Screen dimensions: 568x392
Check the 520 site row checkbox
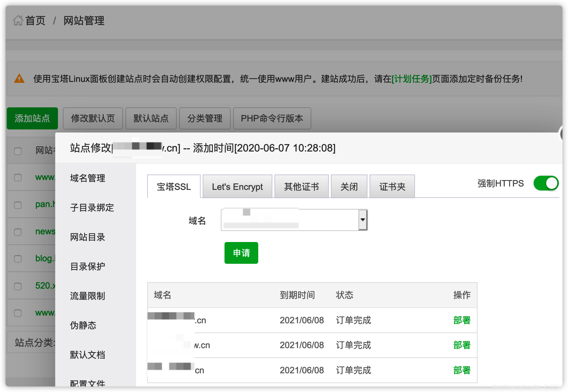18,286
